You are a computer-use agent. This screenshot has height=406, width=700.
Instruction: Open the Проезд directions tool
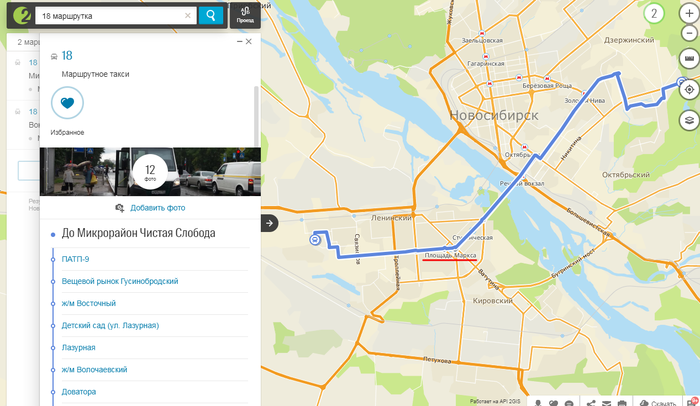pos(245,15)
